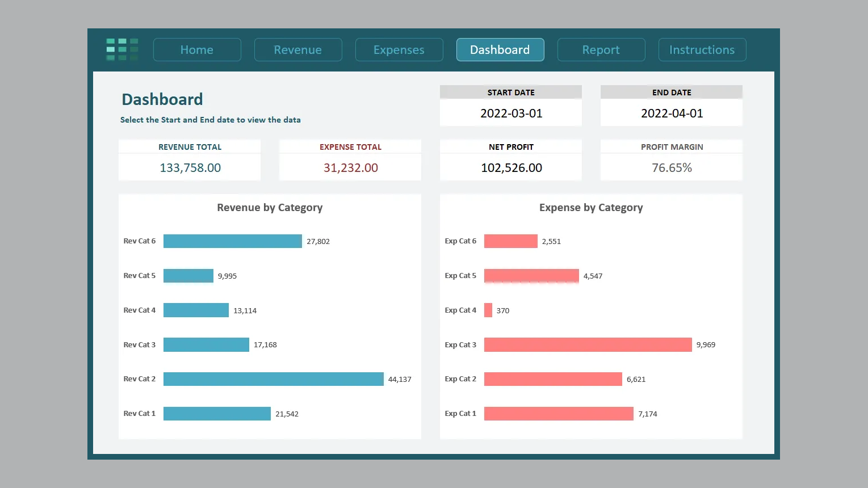Select the Dashboard tab
This screenshot has height=488, width=868.
500,50
